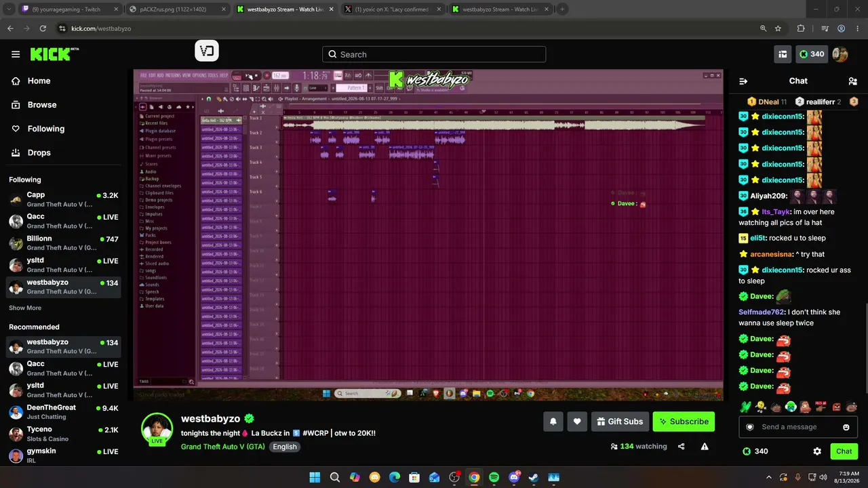Viewport: 868px width, 488px height.
Task: Open DeenTheGreat in Recommended list
Action: [64, 412]
